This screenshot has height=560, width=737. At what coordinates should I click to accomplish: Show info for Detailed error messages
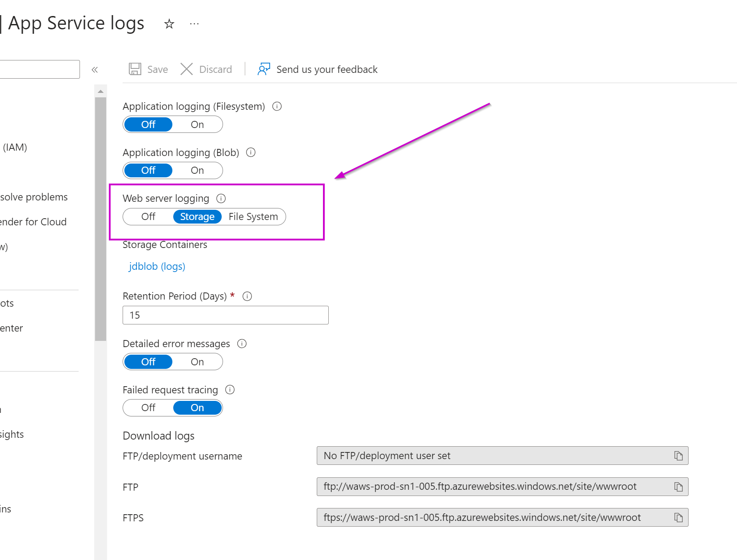tap(242, 344)
